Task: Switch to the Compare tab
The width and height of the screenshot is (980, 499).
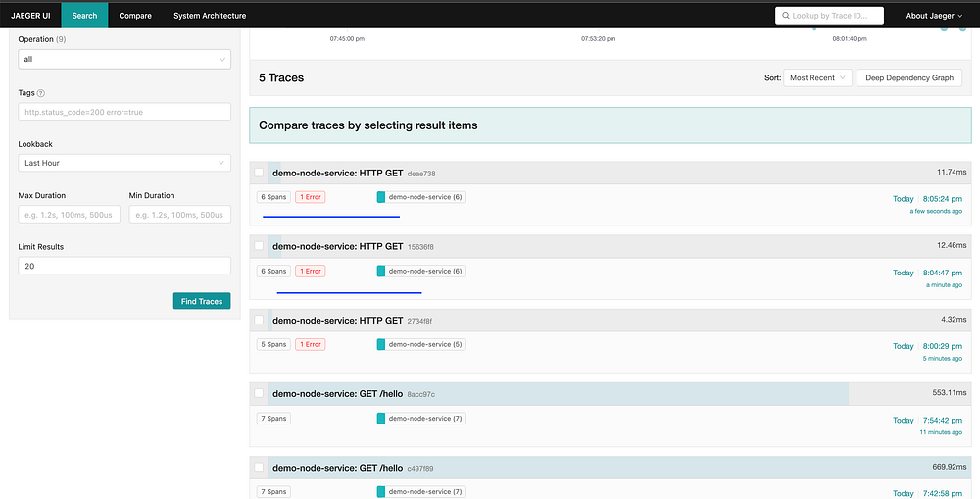Action: [135, 16]
